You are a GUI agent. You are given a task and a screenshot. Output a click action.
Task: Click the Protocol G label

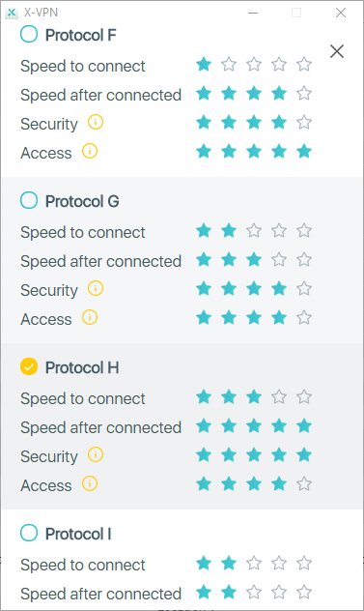click(82, 201)
